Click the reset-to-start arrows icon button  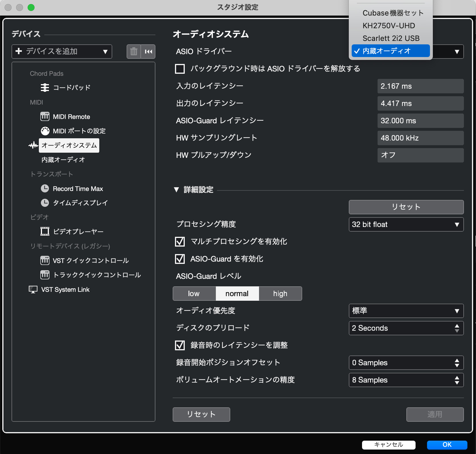click(x=148, y=52)
